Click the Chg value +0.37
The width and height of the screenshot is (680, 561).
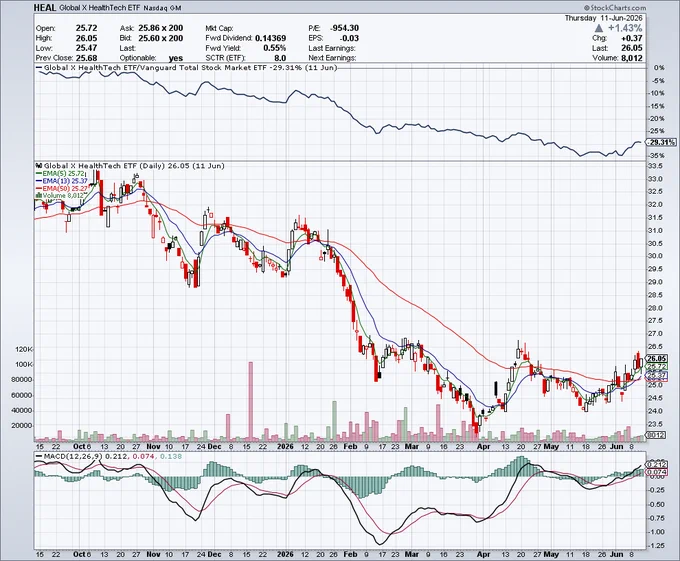tap(631, 38)
